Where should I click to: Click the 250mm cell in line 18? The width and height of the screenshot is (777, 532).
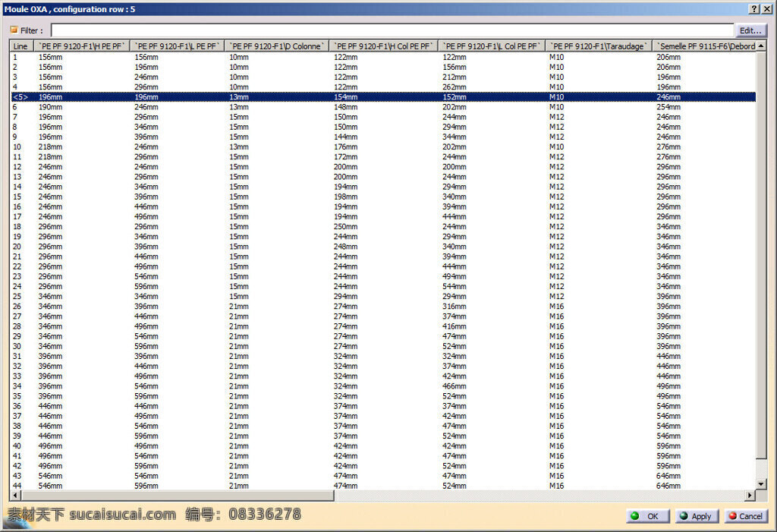pyautogui.click(x=345, y=227)
